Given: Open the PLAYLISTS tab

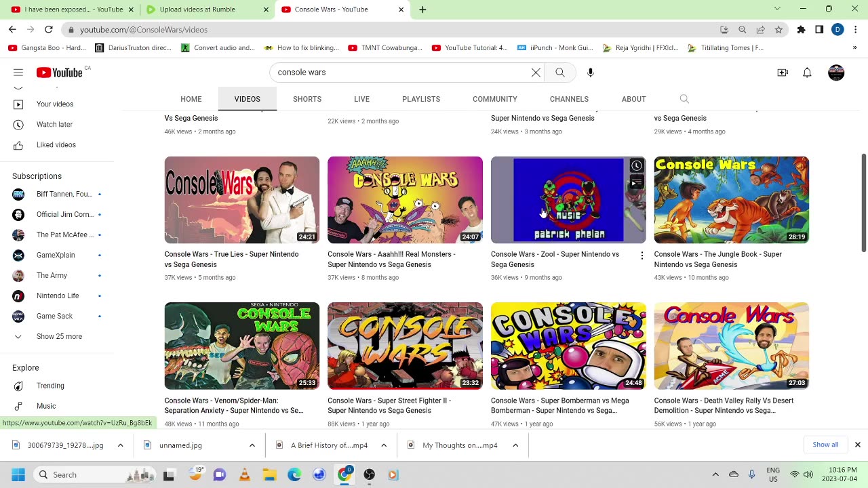Looking at the screenshot, I should click(x=421, y=99).
